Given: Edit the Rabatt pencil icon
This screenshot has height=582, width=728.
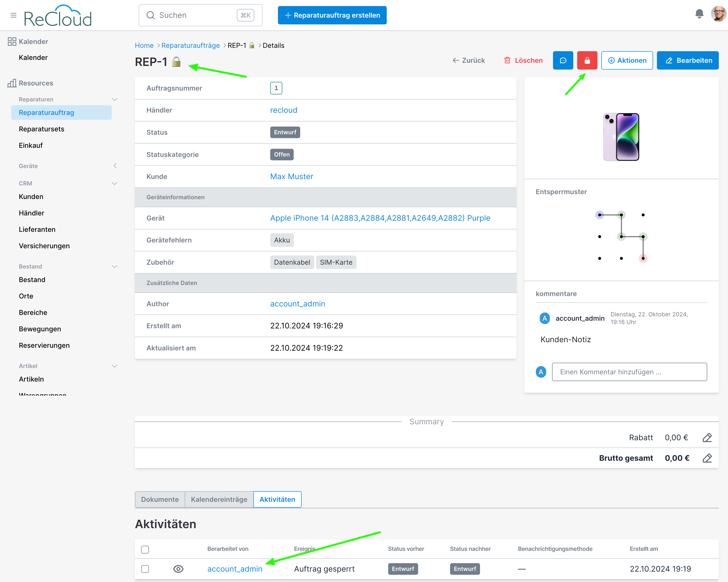Looking at the screenshot, I should coord(707,438).
